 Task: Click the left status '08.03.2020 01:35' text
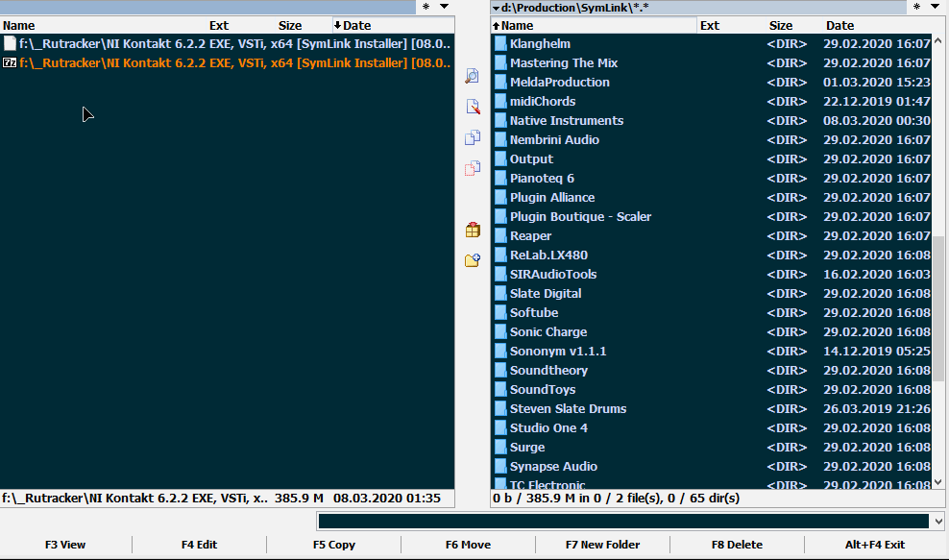[x=387, y=499]
